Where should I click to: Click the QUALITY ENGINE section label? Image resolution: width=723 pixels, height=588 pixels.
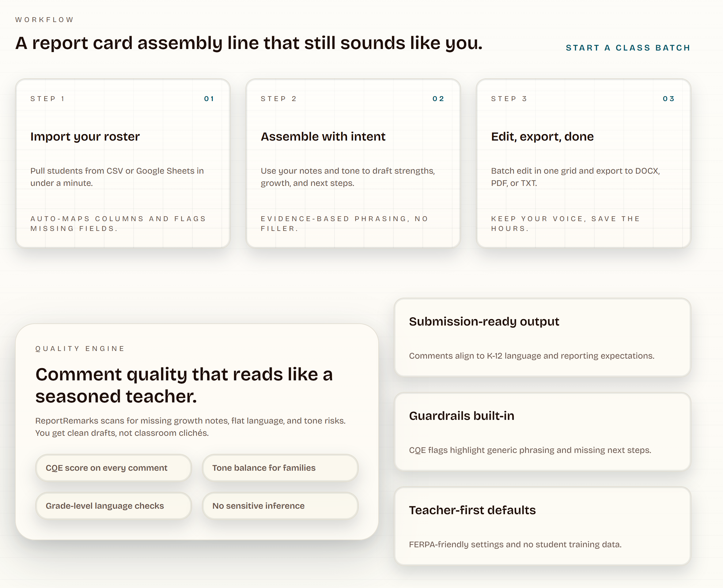pyautogui.click(x=80, y=348)
